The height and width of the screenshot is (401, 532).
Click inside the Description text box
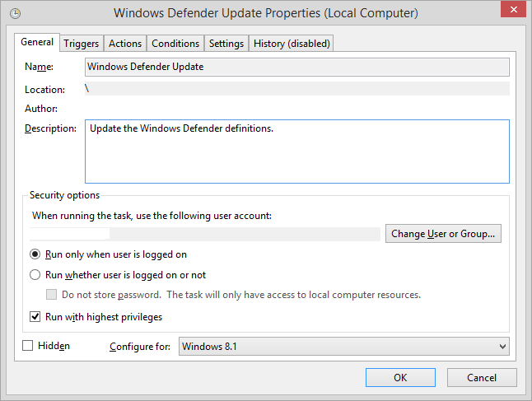pyautogui.click(x=296, y=152)
